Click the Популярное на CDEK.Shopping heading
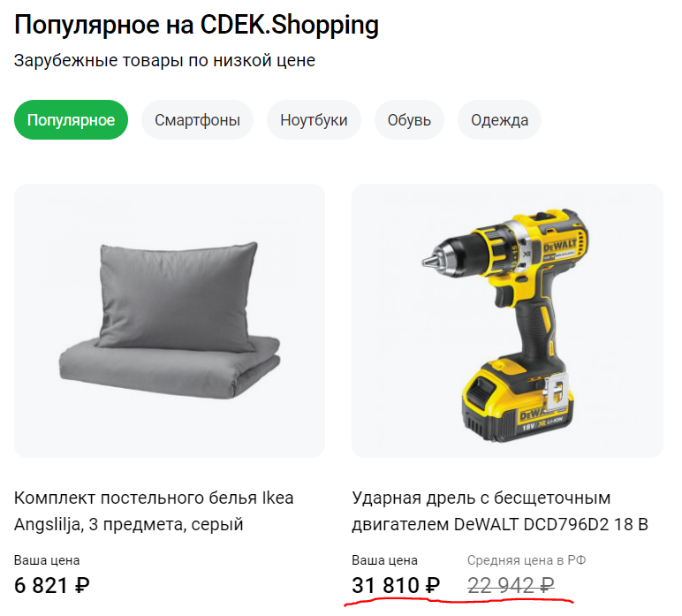 pyautogui.click(x=196, y=25)
